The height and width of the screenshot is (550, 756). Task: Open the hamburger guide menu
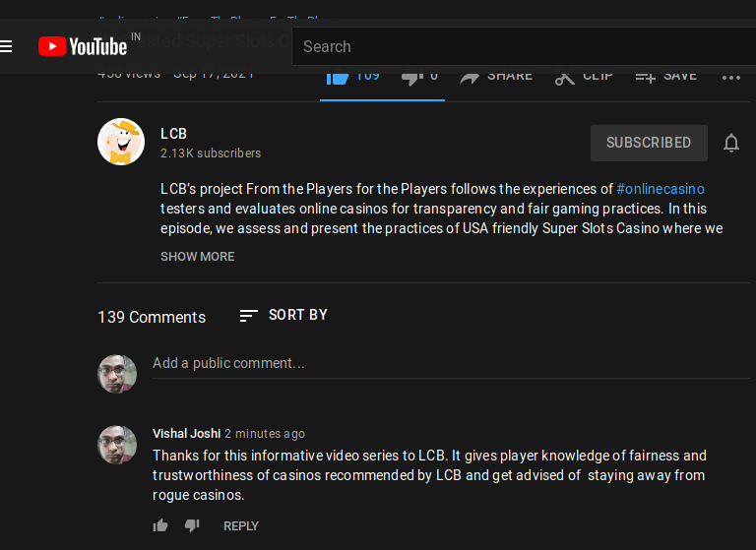point(6,46)
